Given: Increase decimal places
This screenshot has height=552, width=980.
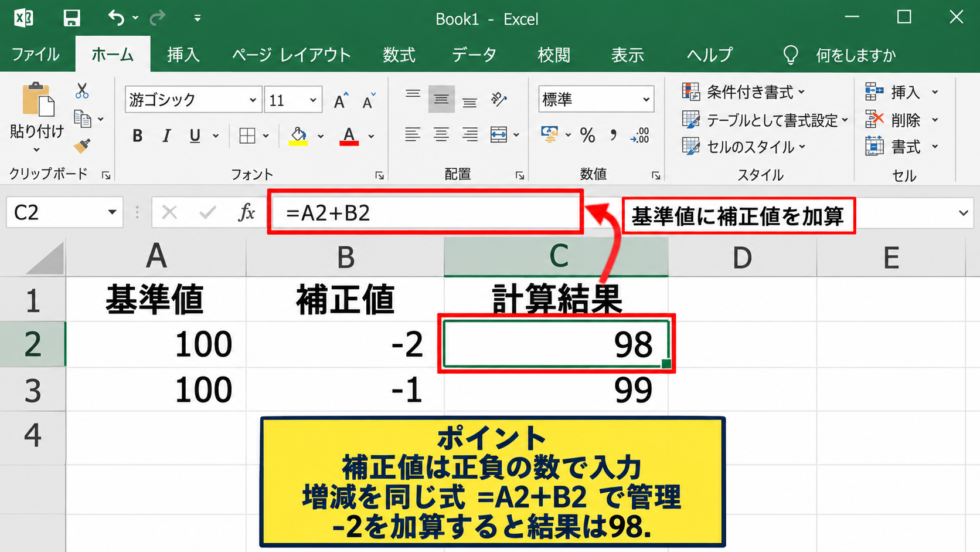Looking at the screenshot, I should [x=639, y=136].
